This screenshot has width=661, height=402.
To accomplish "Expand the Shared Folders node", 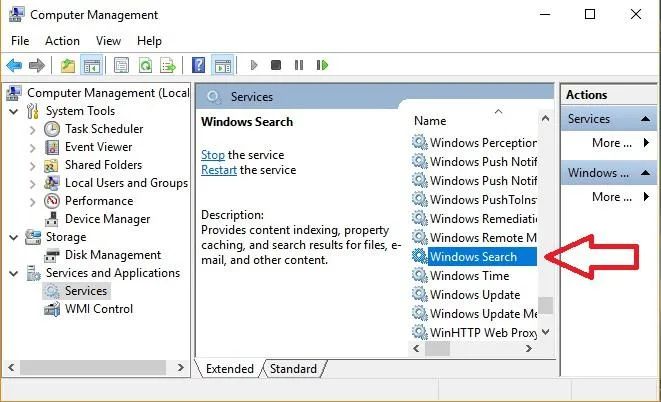I will coord(33,166).
